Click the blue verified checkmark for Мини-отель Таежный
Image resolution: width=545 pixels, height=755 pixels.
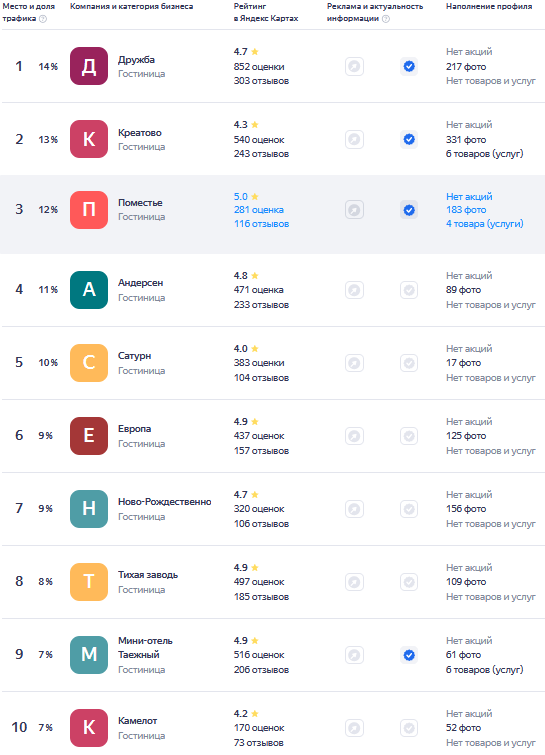click(x=409, y=655)
